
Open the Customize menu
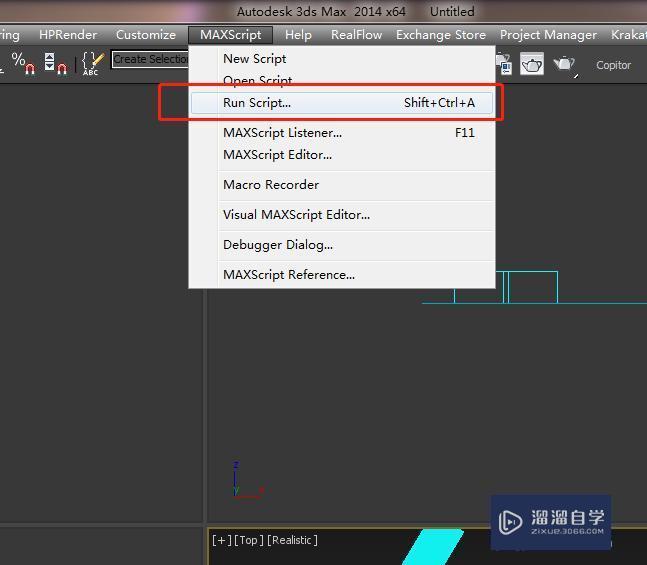(x=146, y=35)
